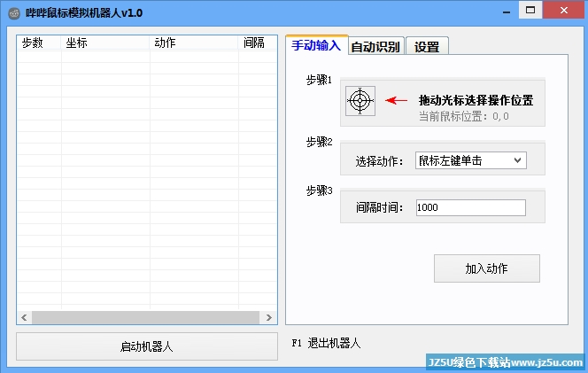This screenshot has width=588, height=373.
Task: Click the 步数 column header
Action: point(39,43)
